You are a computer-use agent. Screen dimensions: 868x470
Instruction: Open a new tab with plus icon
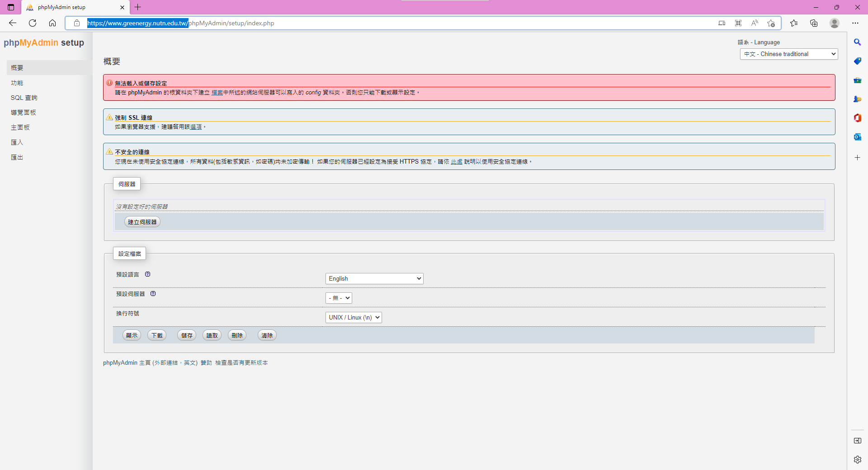138,7
